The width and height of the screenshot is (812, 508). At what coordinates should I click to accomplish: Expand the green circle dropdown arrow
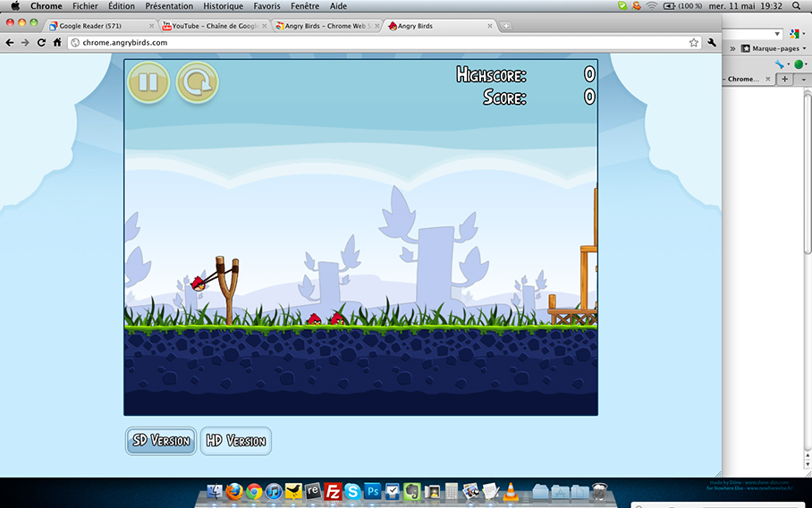804,64
